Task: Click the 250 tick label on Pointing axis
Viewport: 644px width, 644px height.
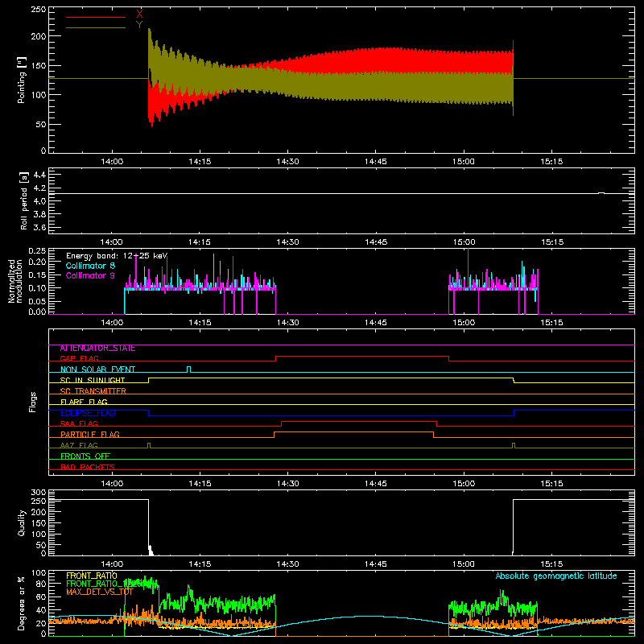Action: (38, 10)
